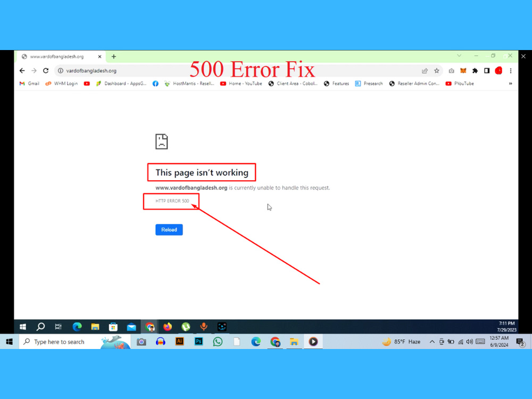
Task: Open Chrome on outer light taskbar
Action: (x=275, y=342)
